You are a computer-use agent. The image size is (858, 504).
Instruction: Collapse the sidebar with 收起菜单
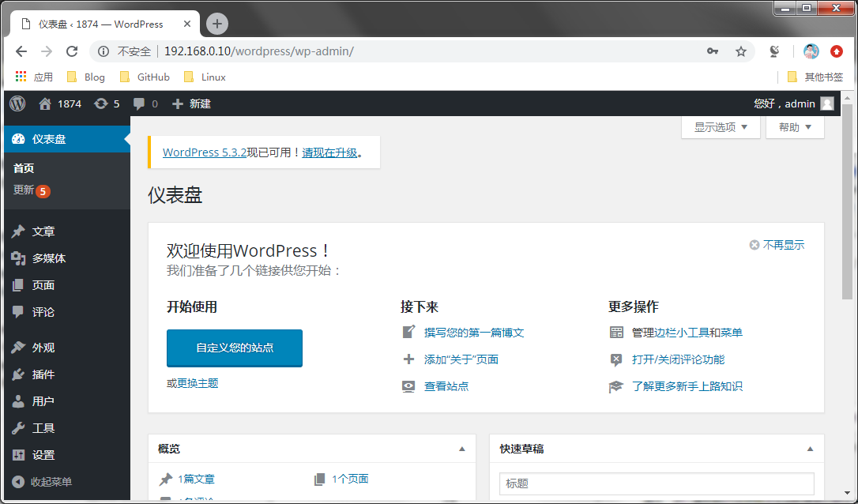tap(43, 482)
